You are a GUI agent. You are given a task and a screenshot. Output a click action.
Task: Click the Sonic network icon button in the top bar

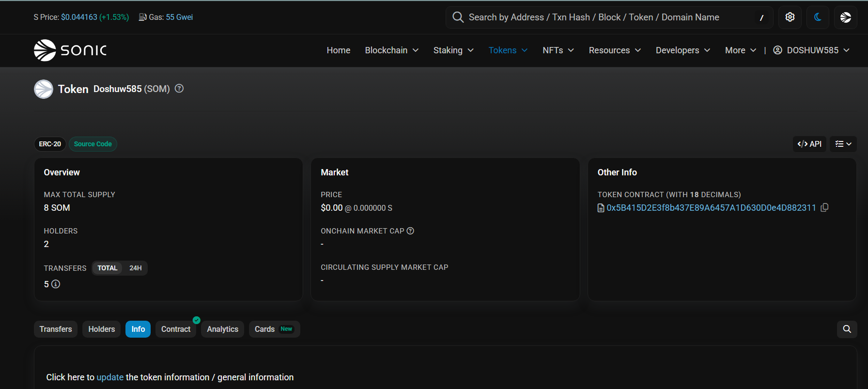coord(846,17)
